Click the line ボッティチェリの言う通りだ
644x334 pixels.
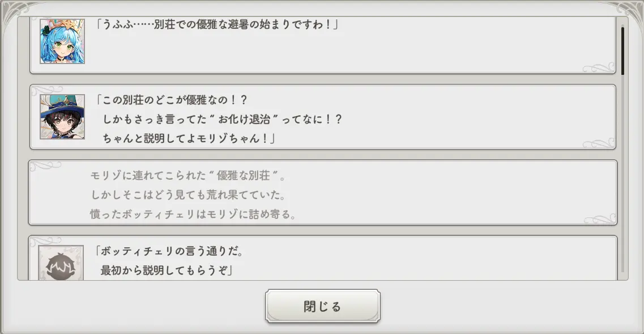pyautogui.click(x=169, y=251)
